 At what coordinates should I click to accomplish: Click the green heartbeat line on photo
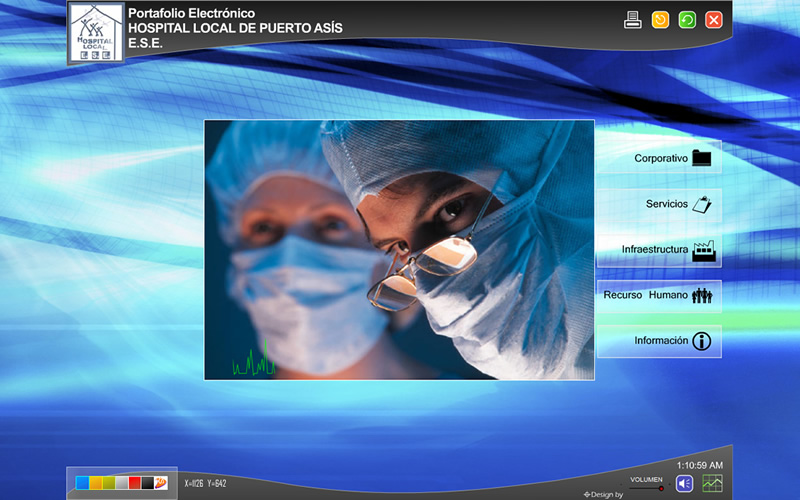[254, 359]
